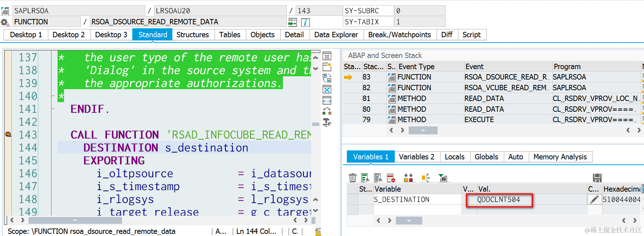
Task: Click the Ln 144 Col status bar entry
Action: pos(256,231)
